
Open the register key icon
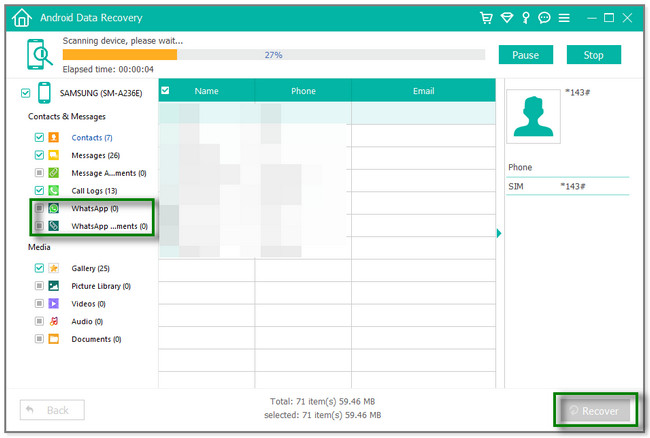click(x=526, y=18)
